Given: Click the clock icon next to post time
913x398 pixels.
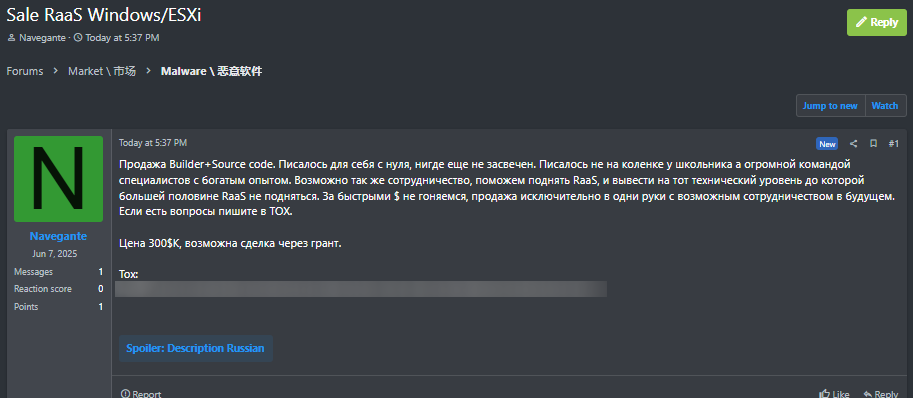Looking at the screenshot, I should click(x=78, y=38).
